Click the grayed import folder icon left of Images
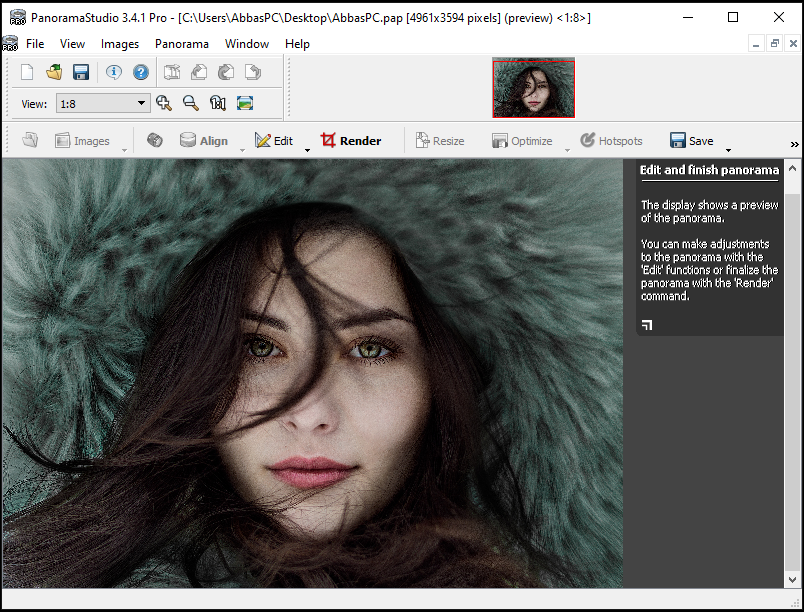Screen dimensions: 804x612 point(30,140)
